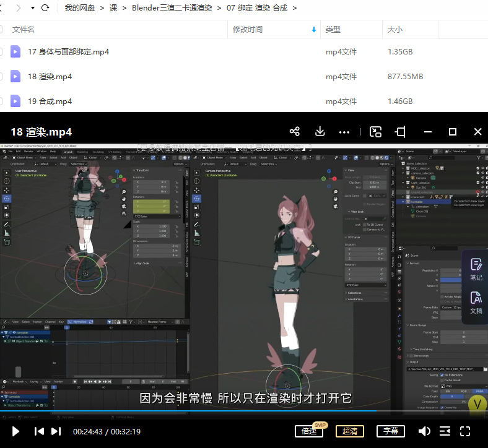The width and height of the screenshot is (488, 448).
Task: Click the picture-in-picture mini player icon
Action: [x=375, y=132]
